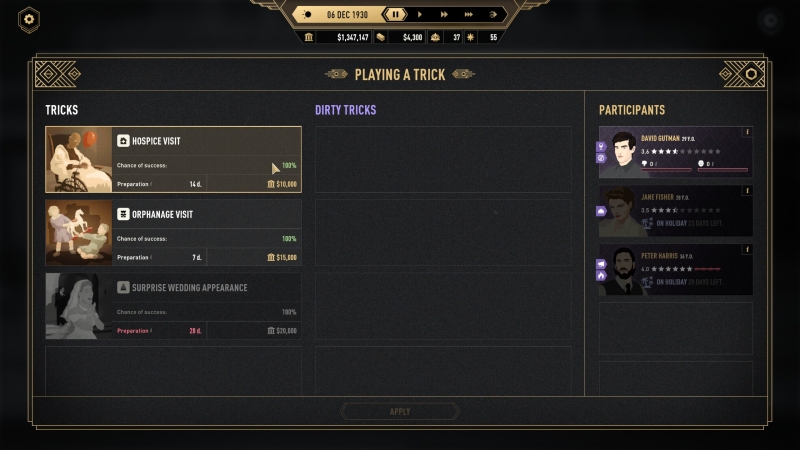
Task: Click the Orphanage Visit category icon
Action: [x=123, y=214]
